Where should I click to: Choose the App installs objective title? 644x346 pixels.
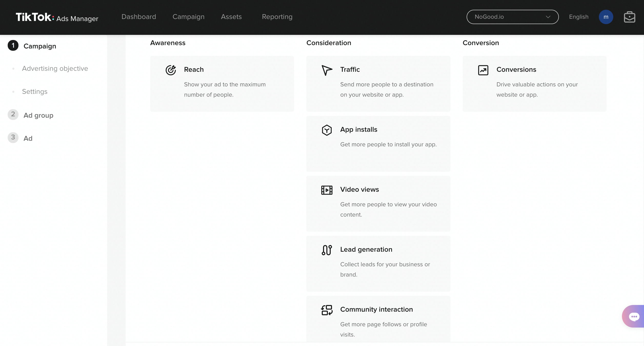(359, 129)
